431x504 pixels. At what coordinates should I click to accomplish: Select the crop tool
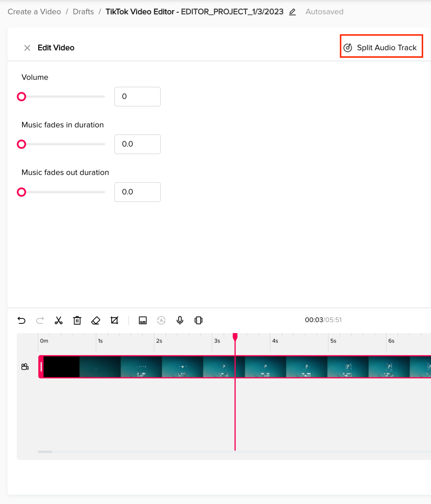coord(114,320)
